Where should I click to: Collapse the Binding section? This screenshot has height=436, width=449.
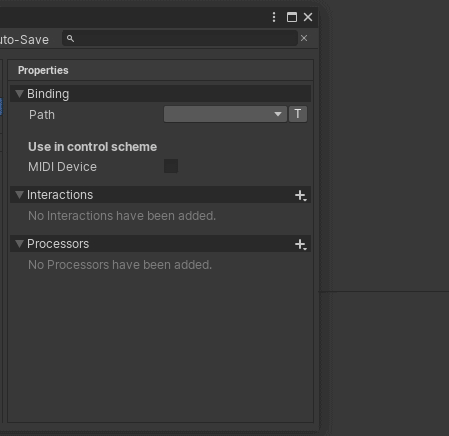(19, 94)
